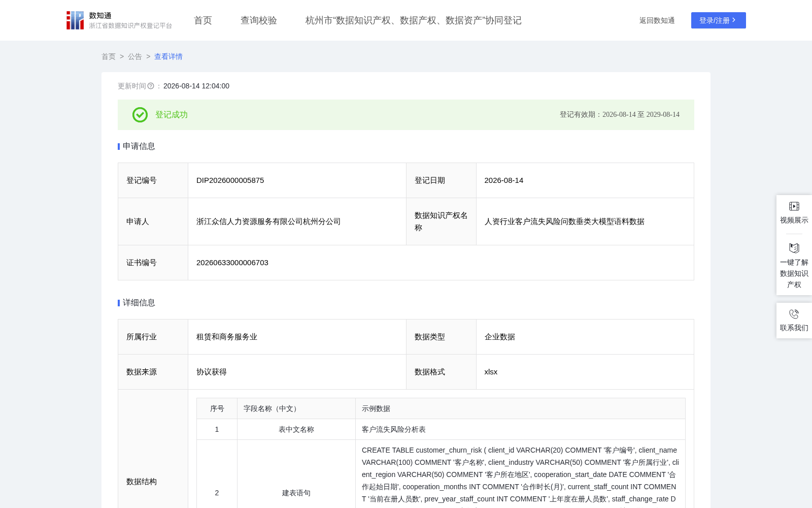Click 查看详情 in the breadcrumb
Viewport: 812px width, 508px height.
pos(168,56)
